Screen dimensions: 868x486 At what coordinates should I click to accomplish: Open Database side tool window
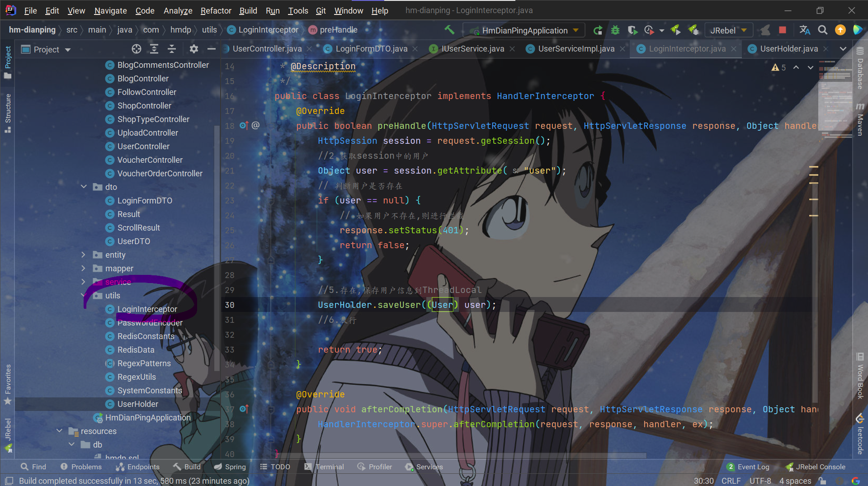click(860, 68)
